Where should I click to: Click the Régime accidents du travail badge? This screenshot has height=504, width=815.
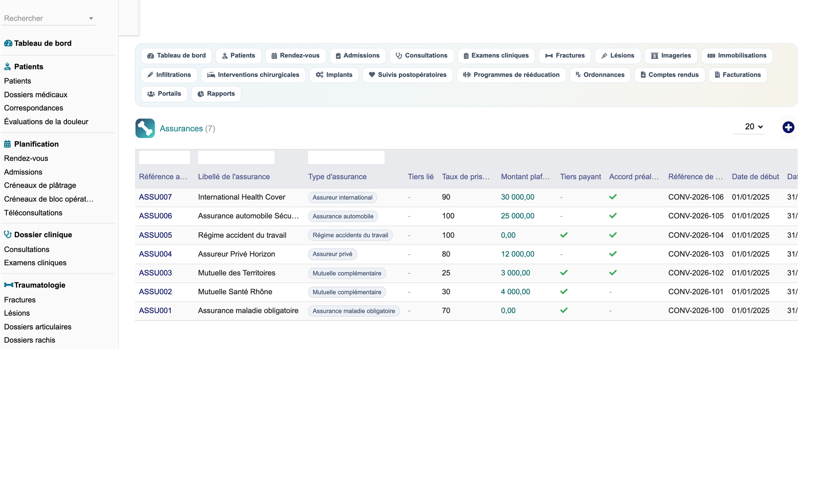350,235
